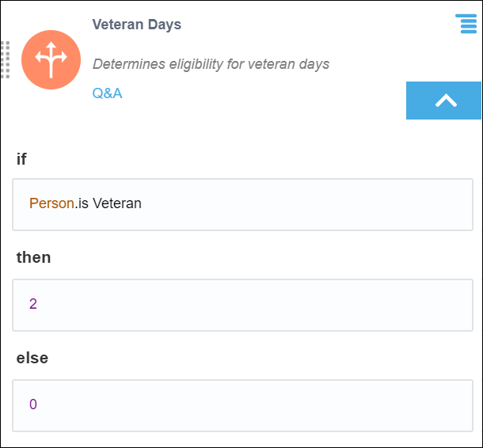Click inside the then value field

pos(238,305)
